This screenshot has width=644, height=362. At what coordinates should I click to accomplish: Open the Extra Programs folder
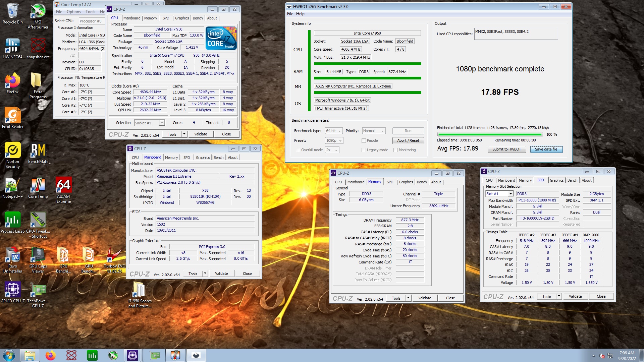point(38,85)
